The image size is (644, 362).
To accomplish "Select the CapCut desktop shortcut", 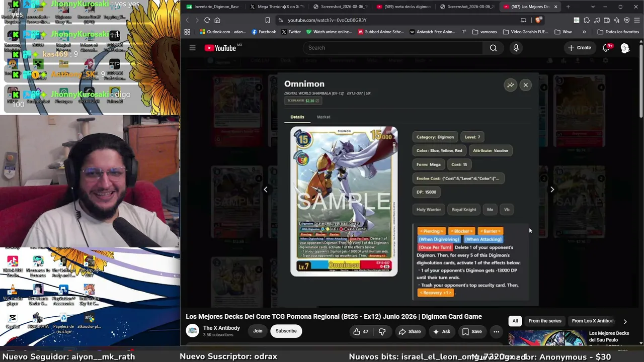I will point(13,321).
